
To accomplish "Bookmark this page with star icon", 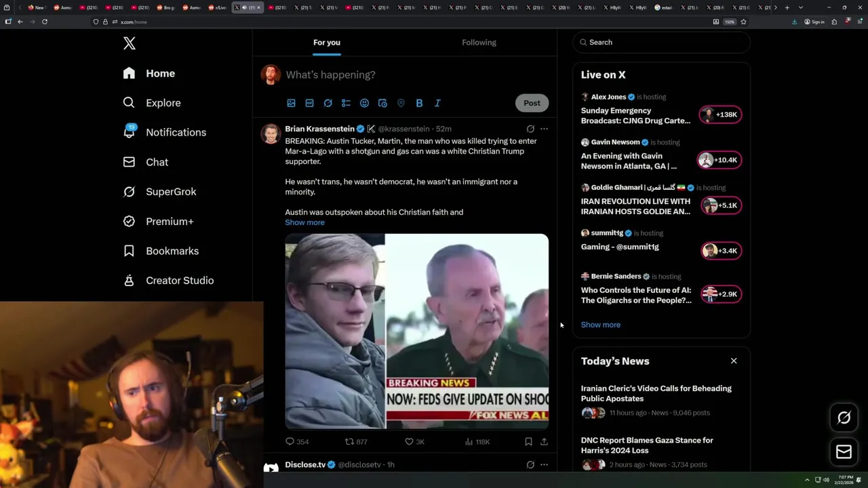I will click(743, 22).
